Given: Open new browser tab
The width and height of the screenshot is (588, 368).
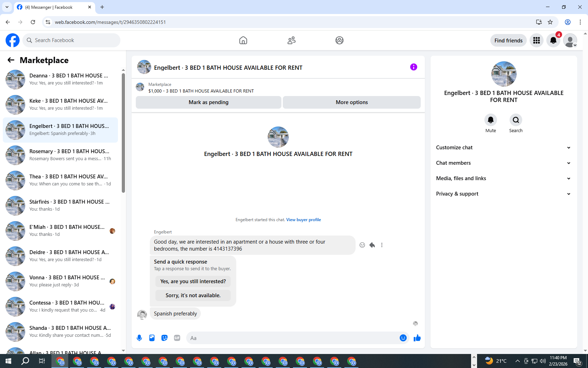Looking at the screenshot, I should (x=102, y=7).
